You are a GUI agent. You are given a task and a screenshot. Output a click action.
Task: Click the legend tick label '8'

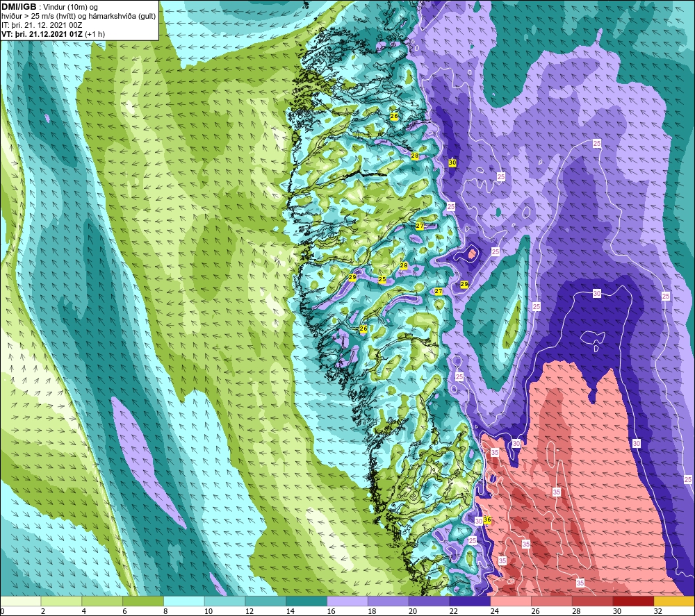pos(165,611)
